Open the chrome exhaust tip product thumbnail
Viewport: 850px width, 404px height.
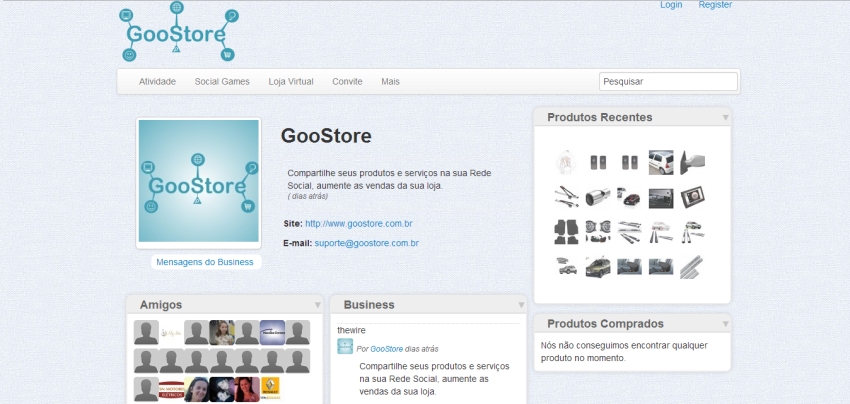[x=597, y=197]
